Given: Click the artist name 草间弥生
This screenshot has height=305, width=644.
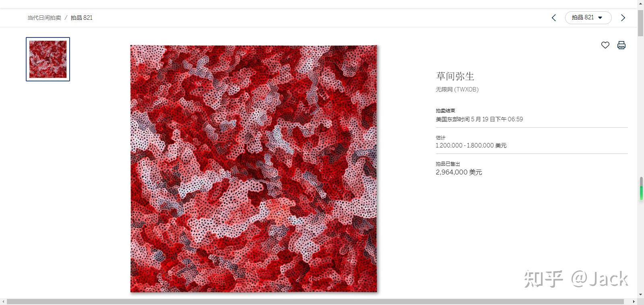Looking at the screenshot, I should 455,76.
